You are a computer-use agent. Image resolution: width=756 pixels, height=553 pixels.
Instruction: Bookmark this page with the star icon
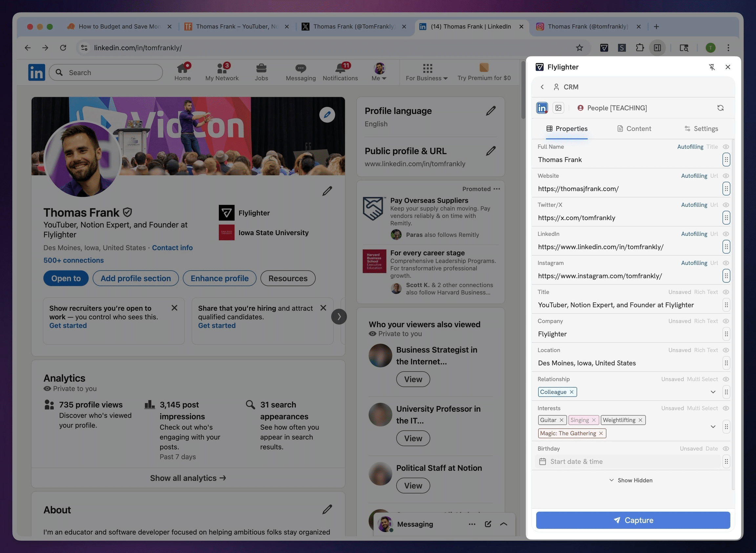pos(579,48)
